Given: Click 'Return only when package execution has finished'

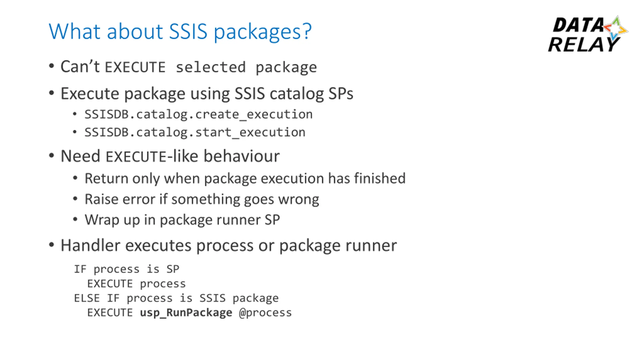Looking at the screenshot, I should (245, 179).
